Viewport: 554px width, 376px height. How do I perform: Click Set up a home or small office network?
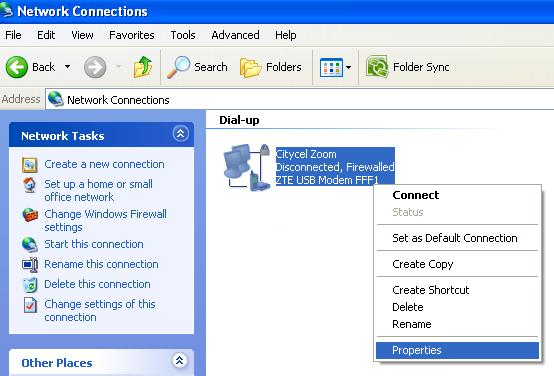click(x=98, y=190)
